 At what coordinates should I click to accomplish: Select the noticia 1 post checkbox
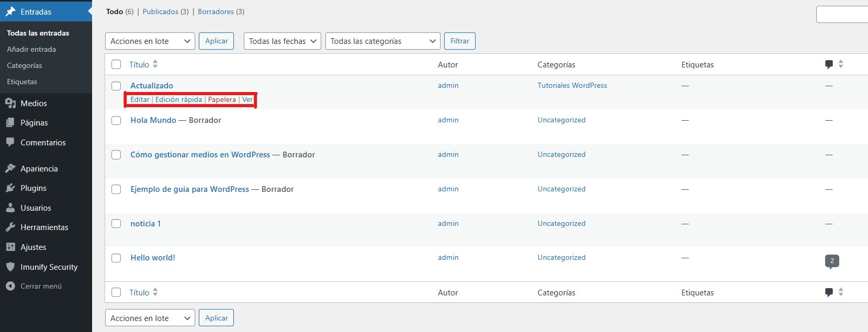click(x=116, y=224)
